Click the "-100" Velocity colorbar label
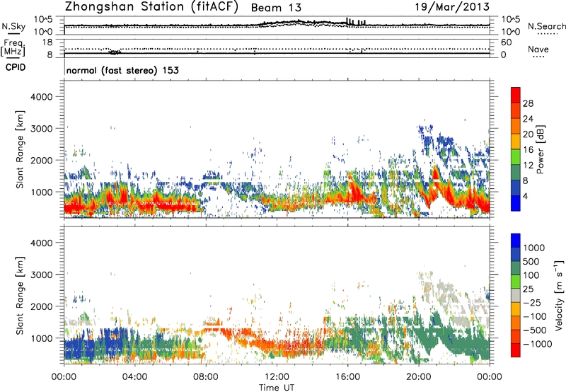Viewport: 566px width, 392px height. click(534, 316)
